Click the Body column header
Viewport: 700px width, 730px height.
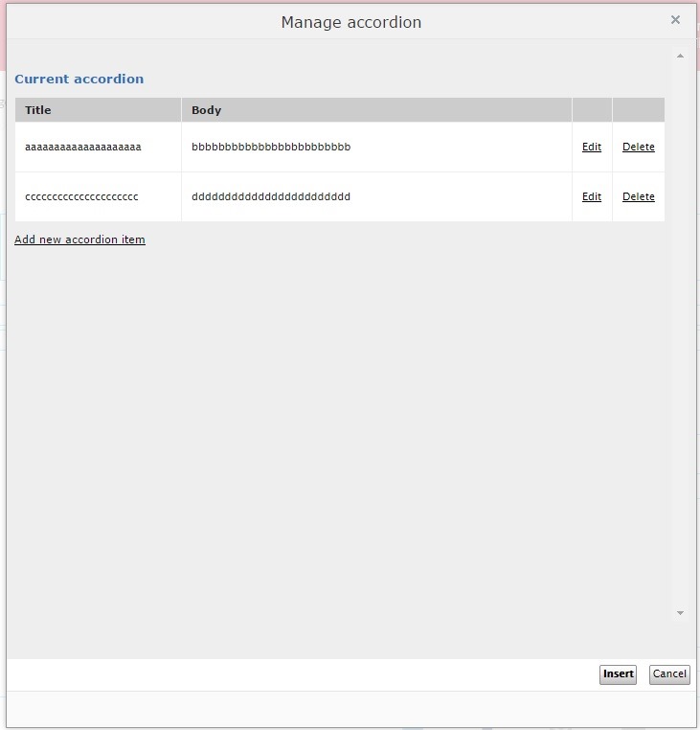[x=206, y=110]
